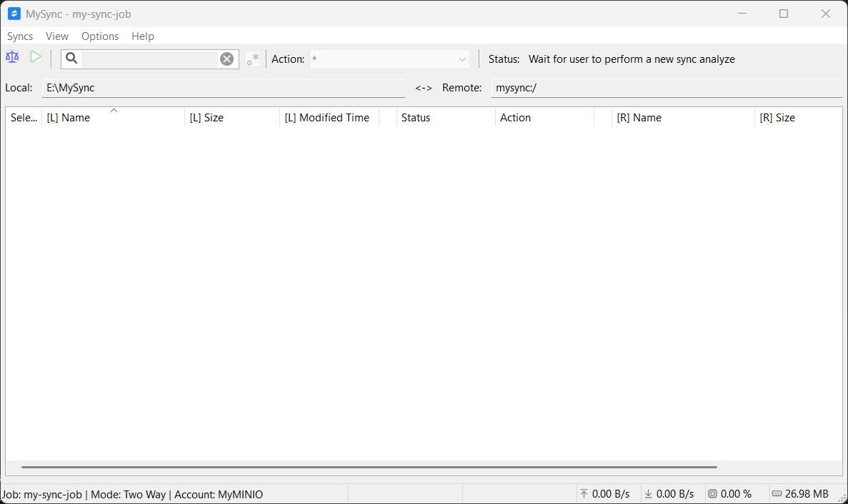Maximize the MySync window
This screenshot has width=848, height=504.
(784, 14)
